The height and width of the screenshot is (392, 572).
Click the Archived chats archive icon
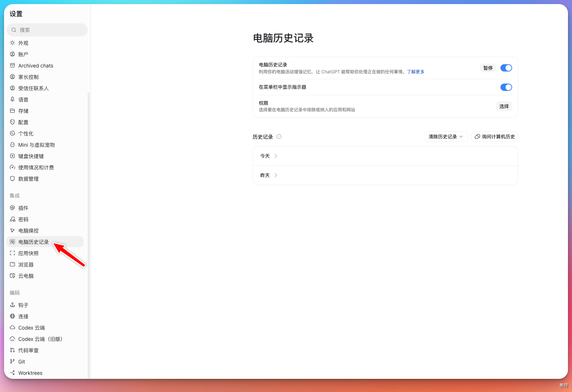(x=12, y=65)
